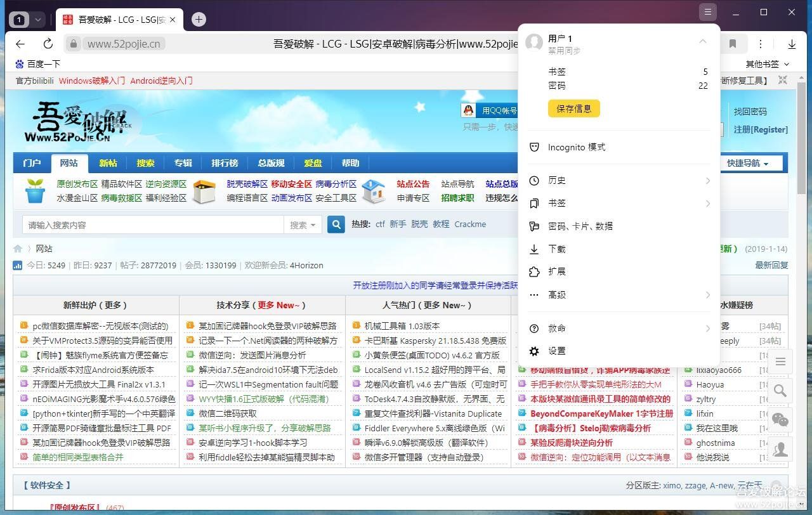This screenshot has width=812, height=515.
Task: Click the blue magnifier search button
Action: [x=336, y=224]
